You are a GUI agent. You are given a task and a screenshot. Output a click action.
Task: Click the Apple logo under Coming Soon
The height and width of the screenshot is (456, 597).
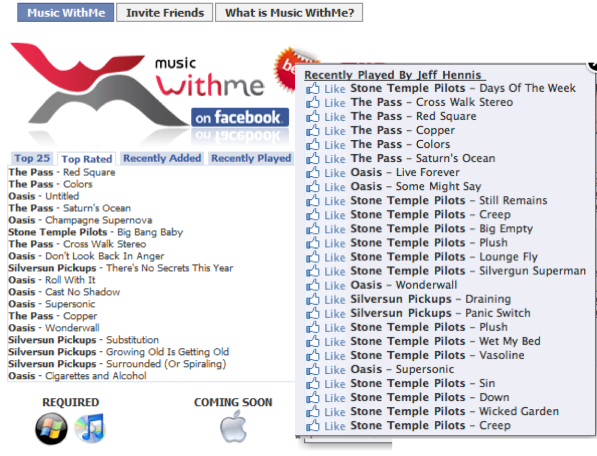tap(233, 426)
